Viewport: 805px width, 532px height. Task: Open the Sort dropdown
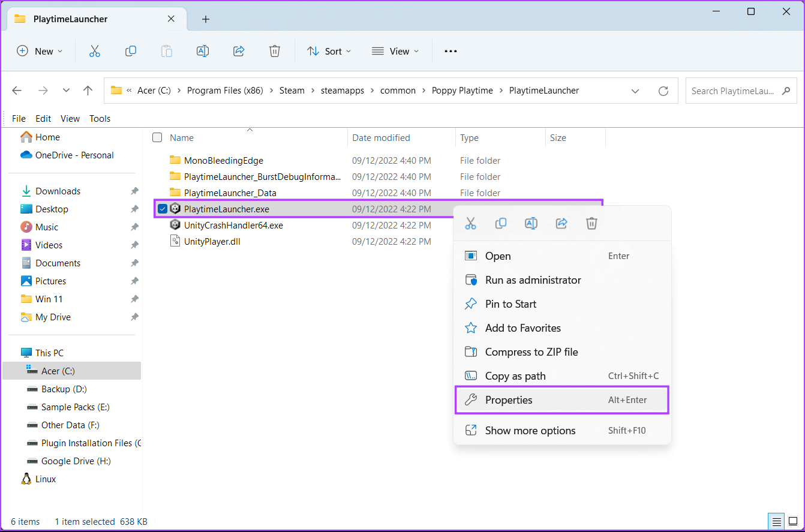(x=329, y=51)
